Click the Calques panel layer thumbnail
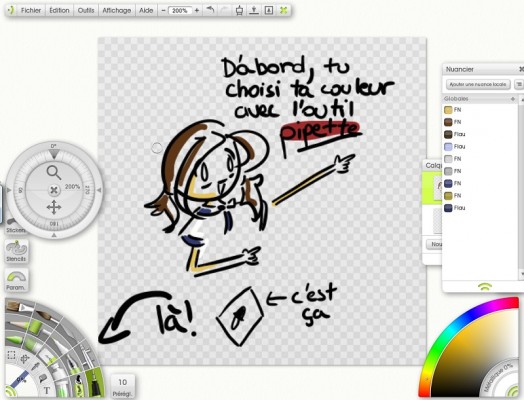Screen dimensions: 524x400 [438, 187]
